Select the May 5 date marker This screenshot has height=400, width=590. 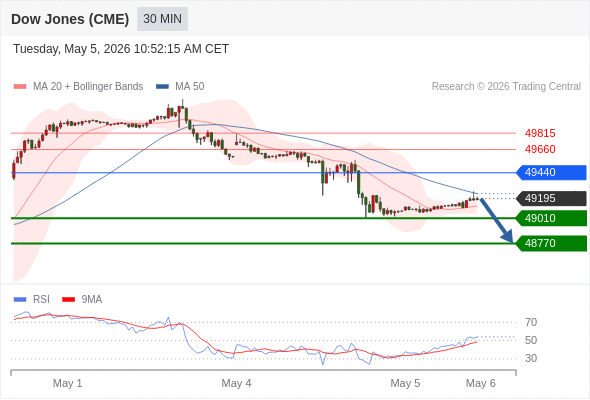(405, 383)
